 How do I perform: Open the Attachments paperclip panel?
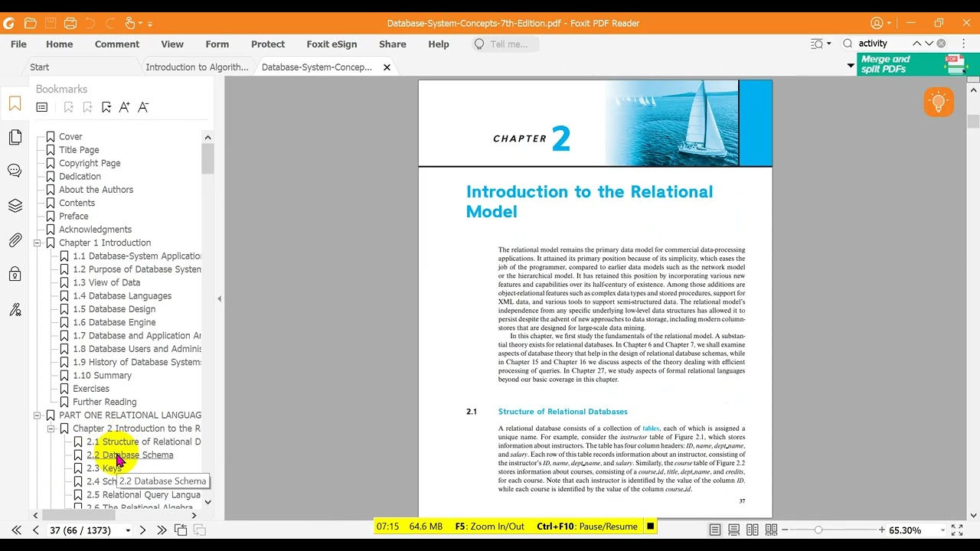tap(15, 240)
